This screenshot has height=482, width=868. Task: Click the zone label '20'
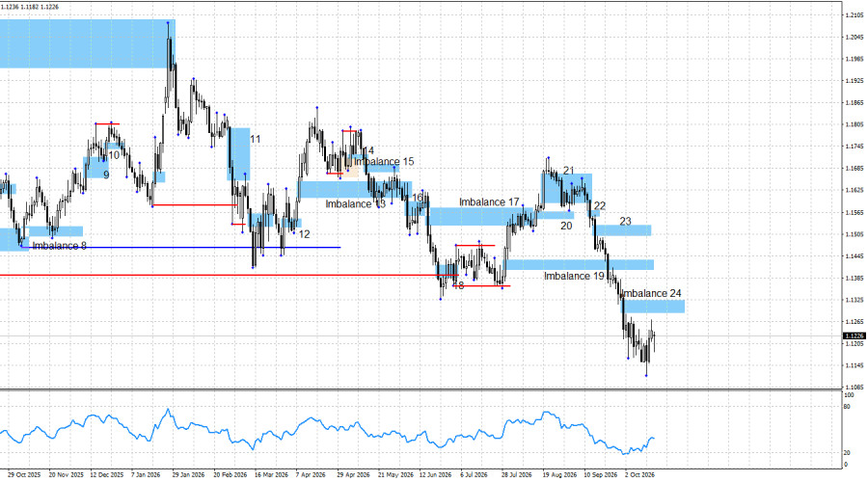[566, 226]
